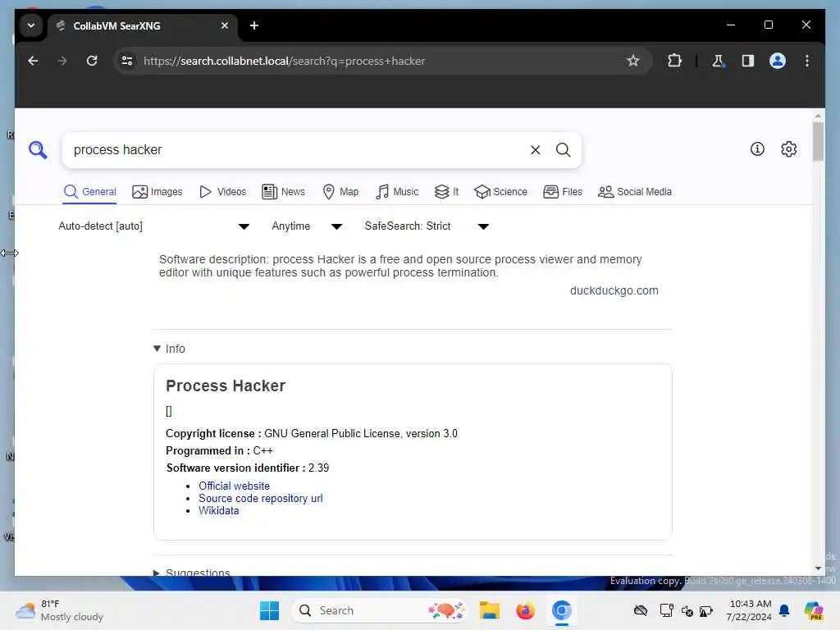
Task: Switch to the Map tab
Action: (340, 192)
